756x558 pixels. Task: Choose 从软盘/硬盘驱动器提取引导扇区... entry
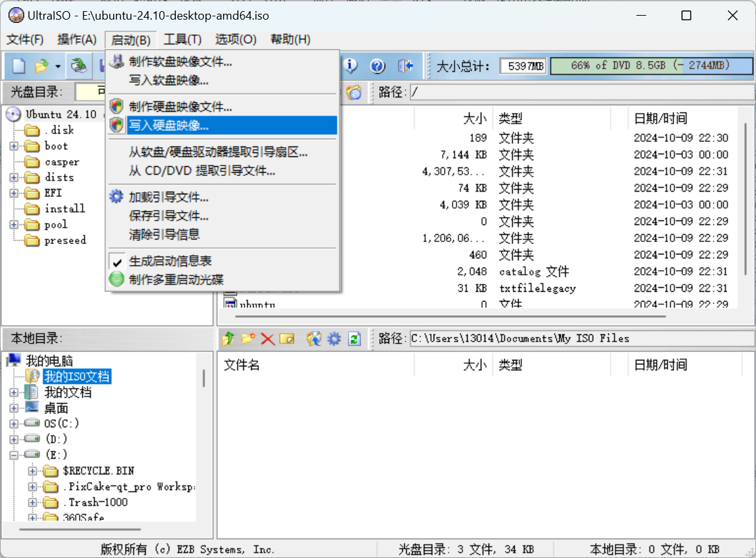[x=223, y=152]
